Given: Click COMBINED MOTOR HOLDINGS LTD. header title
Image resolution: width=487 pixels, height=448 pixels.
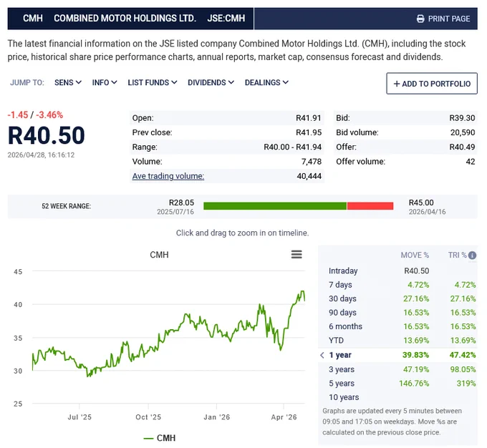Looking at the screenshot, I should point(125,19).
